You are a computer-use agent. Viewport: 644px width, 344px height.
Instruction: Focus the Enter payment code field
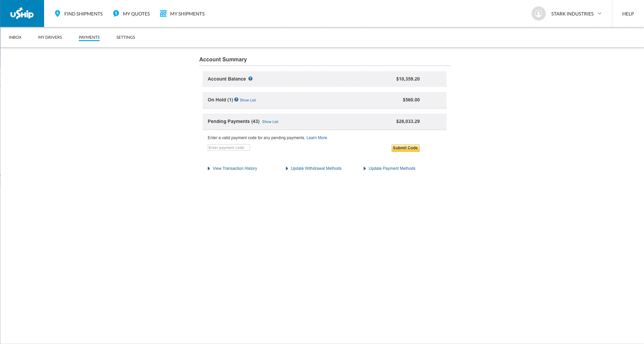(229, 148)
